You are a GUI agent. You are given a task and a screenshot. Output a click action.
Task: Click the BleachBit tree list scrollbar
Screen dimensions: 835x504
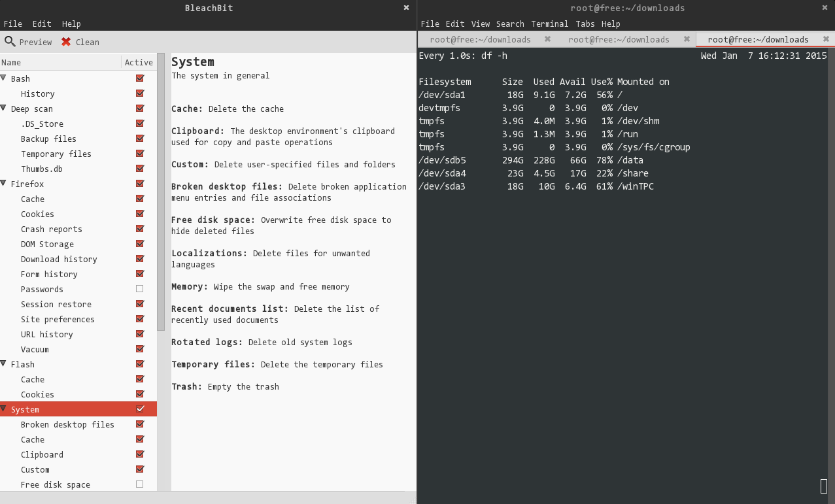(161, 192)
